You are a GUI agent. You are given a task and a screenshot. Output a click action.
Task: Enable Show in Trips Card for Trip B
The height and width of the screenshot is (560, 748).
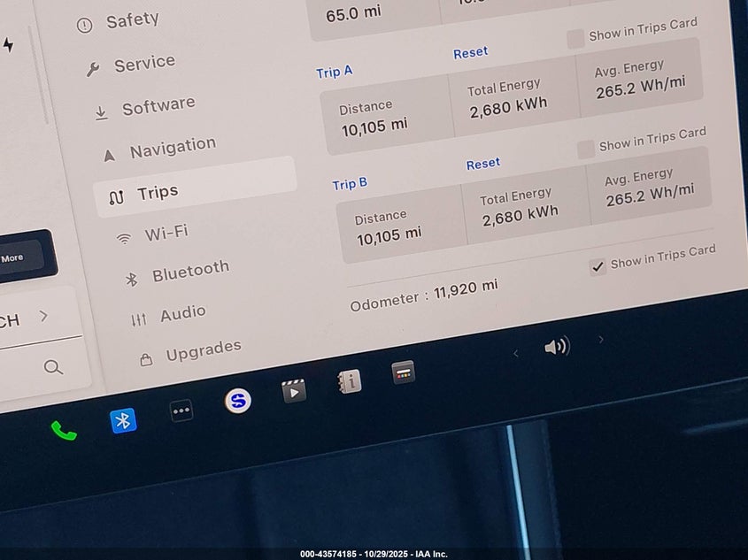(585, 149)
